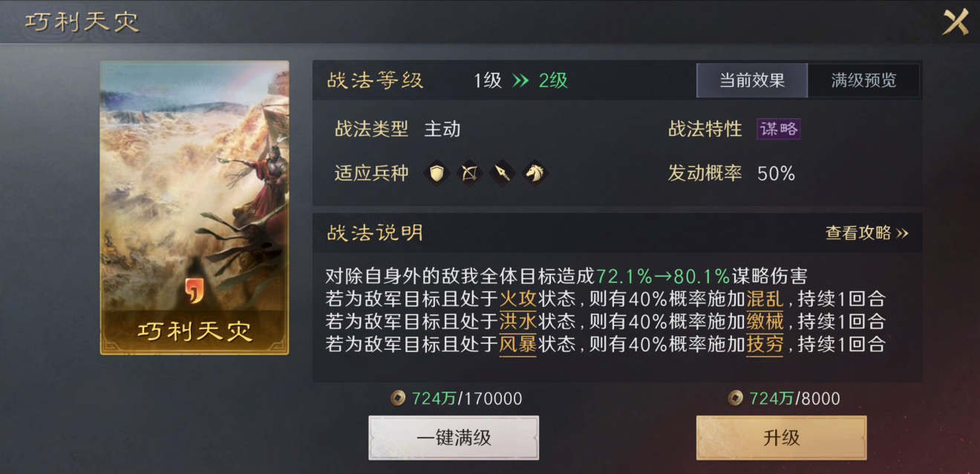Switch to 满级预览 tab
980x474 pixels.
(x=863, y=80)
